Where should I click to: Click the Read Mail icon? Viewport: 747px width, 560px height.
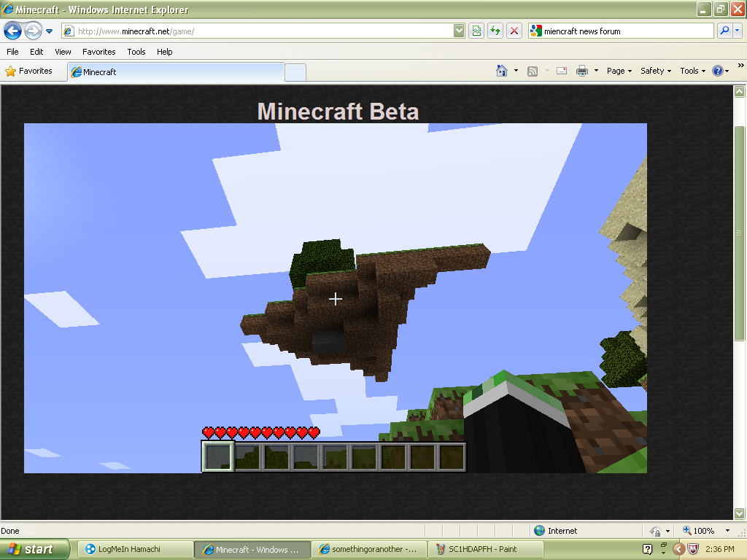[x=562, y=71]
